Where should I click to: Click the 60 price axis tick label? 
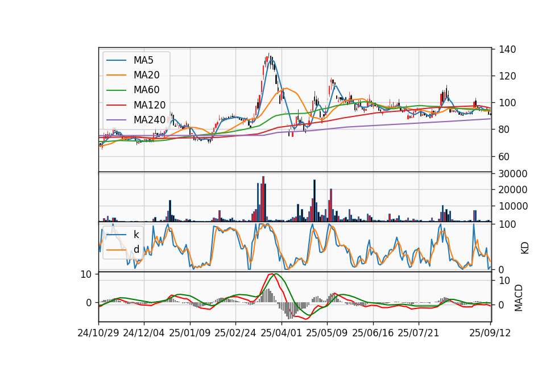[x=504, y=157]
